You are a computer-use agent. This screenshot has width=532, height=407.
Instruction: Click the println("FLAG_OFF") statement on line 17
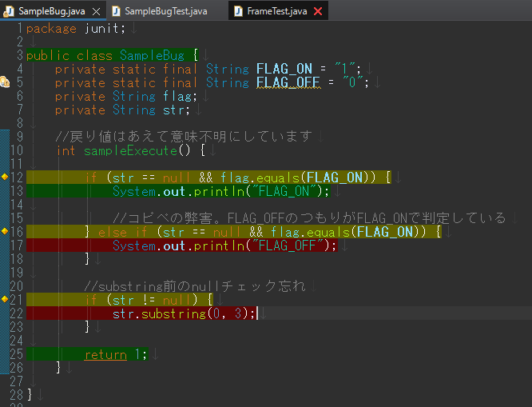pos(224,245)
